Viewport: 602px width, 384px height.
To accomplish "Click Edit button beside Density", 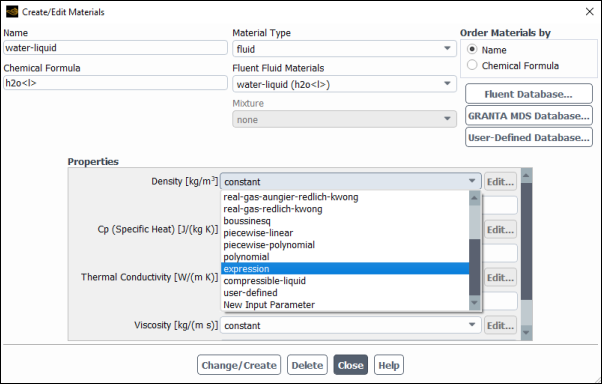I will click(500, 182).
